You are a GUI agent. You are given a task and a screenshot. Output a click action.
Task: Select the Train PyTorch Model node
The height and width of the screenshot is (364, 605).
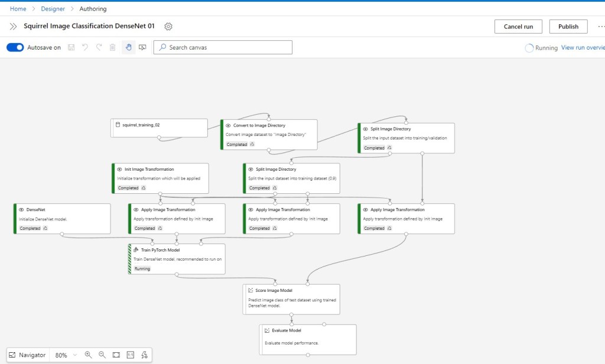coord(176,258)
